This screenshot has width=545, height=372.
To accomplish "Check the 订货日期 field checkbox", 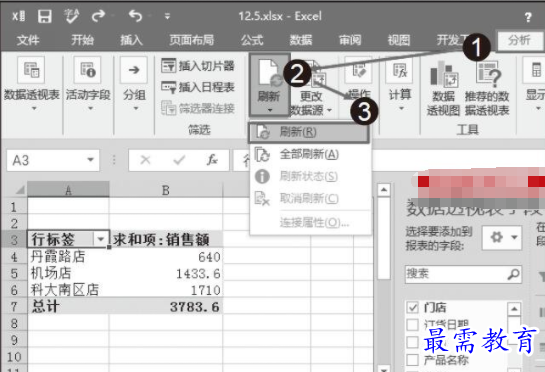I will click(412, 324).
